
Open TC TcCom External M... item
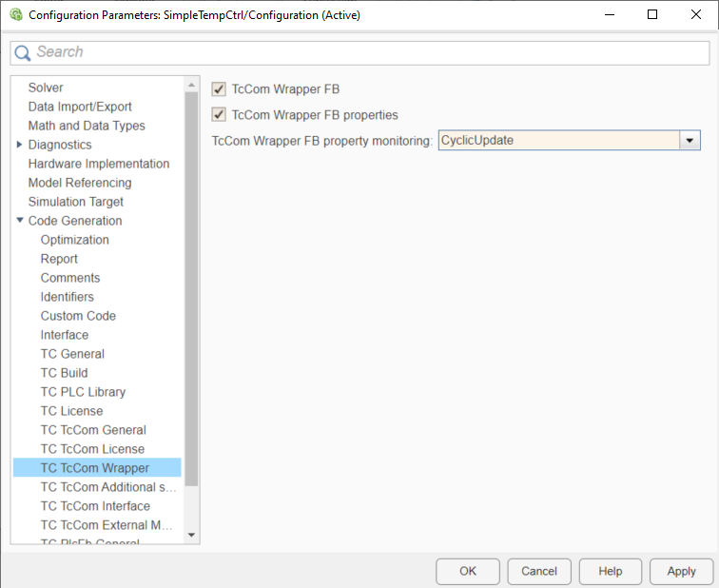click(x=107, y=525)
